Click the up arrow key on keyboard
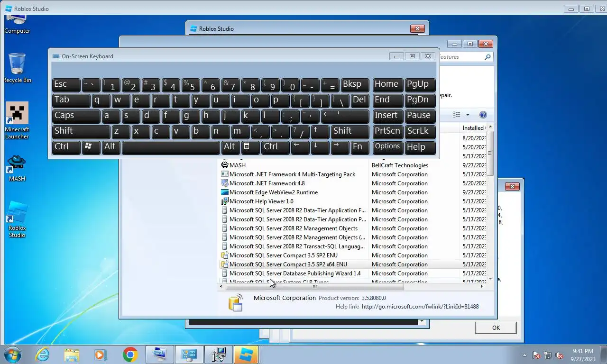 [320, 132]
